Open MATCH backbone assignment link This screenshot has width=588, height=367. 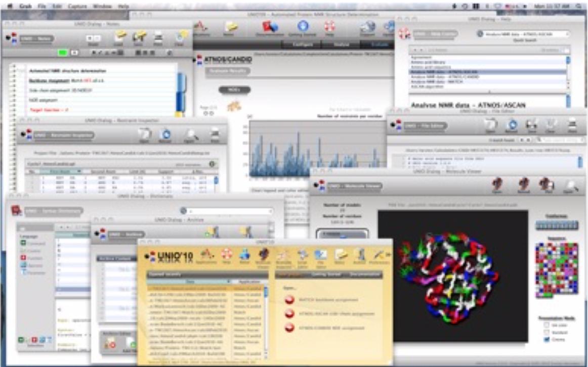coord(328,300)
